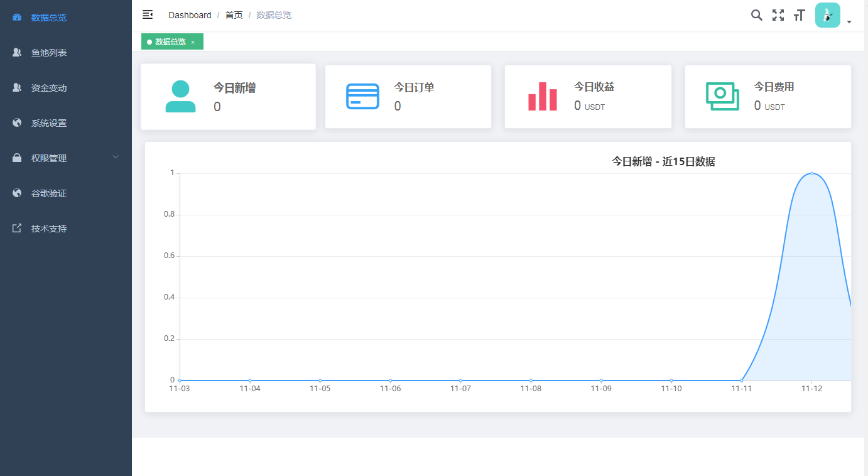868x476 pixels.
Task: Click the 谷歌验证 globe icon
Action: click(x=17, y=193)
